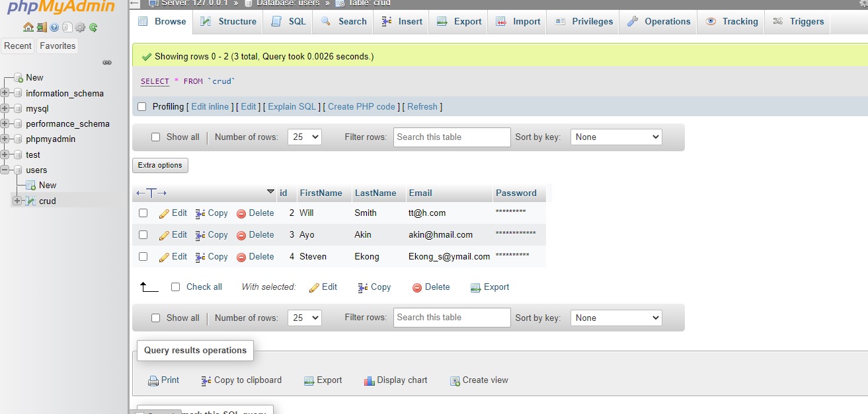The width and height of the screenshot is (868, 414).
Task: Open the SQL tab
Action: [x=288, y=22]
